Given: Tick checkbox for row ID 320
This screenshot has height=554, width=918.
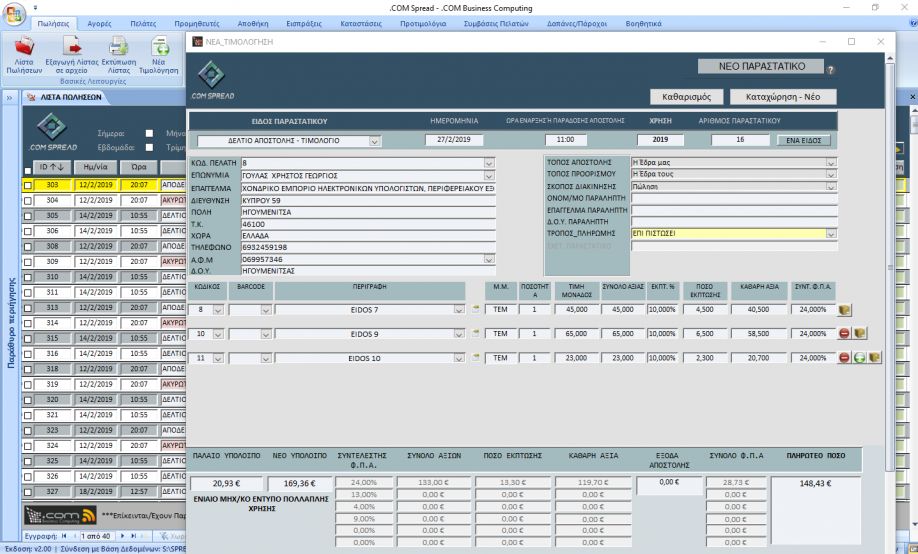Looking at the screenshot, I should click(x=28, y=400).
